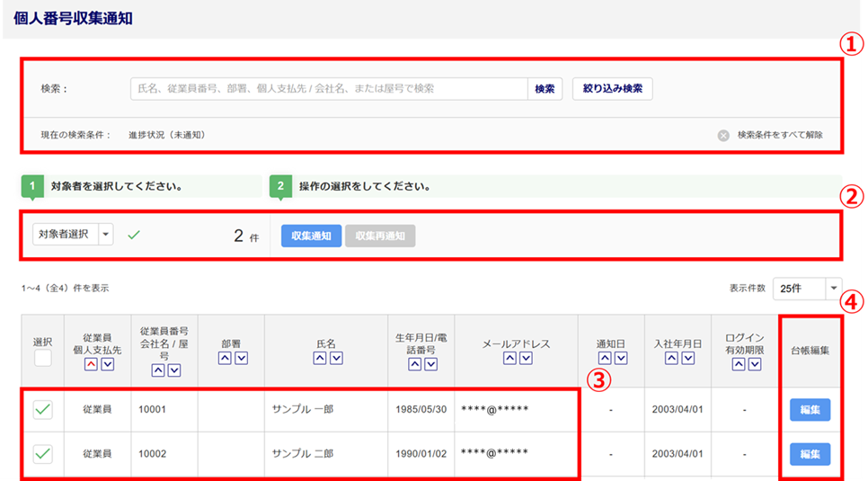Click ascending sort arrow for 従業員個人支払先 column
The image size is (868, 481).
pos(91,364)
